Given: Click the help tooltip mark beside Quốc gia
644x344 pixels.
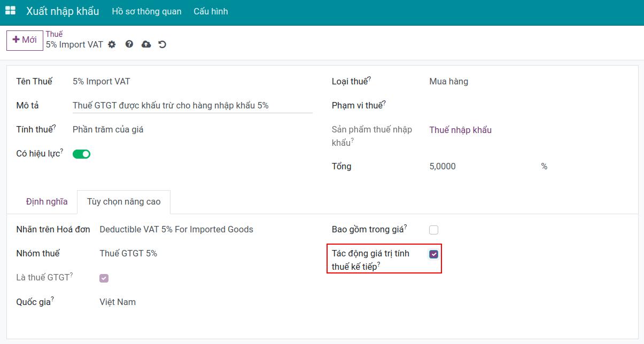Looking at the screenshot, I should [52, 299].
